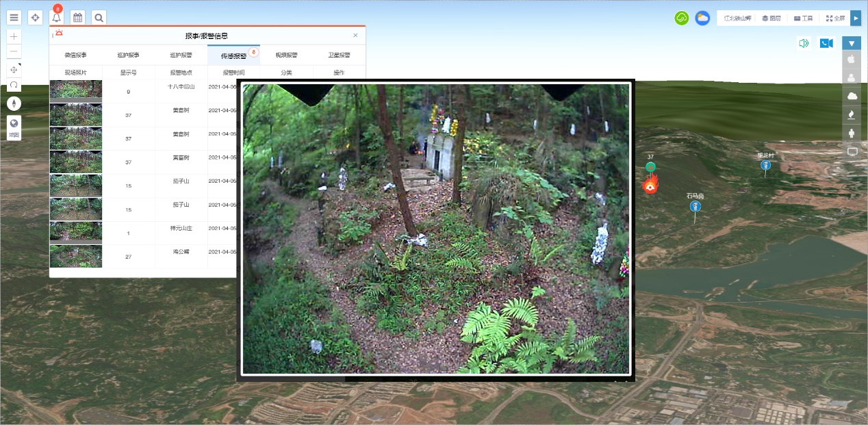The height and width of the screenshot is (425, 868).
Task: Click the standing figure sidebar icon
Action: 852,133
